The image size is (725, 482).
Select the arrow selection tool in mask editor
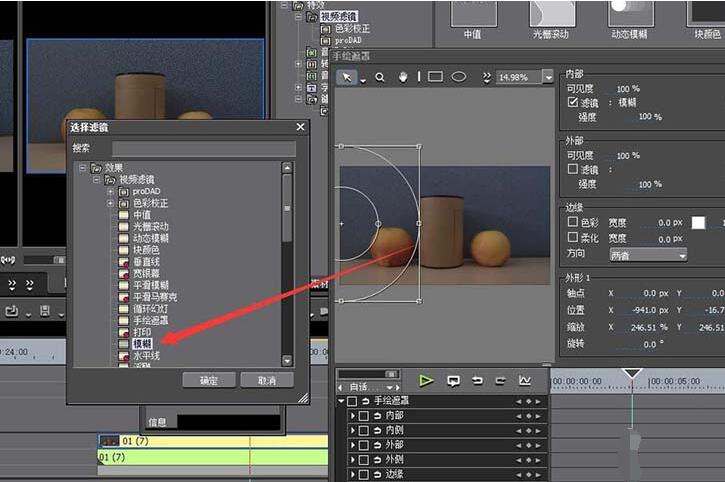[347, 77]
